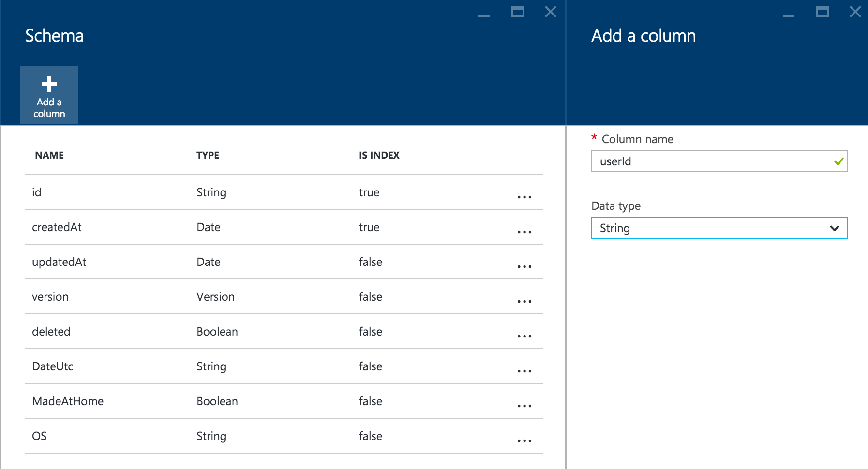Close the Schema blade

click(550, 12)
